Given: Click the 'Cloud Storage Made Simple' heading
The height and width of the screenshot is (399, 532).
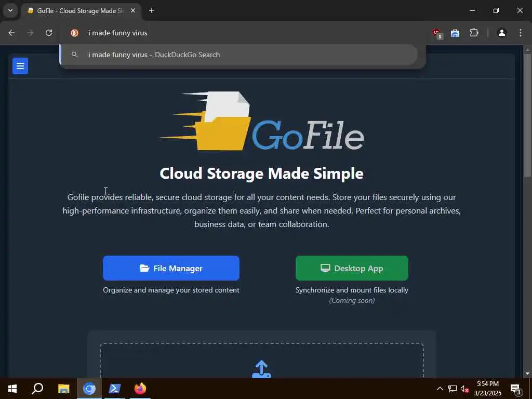Looking at the screenshot, I should tap(262, 174).
